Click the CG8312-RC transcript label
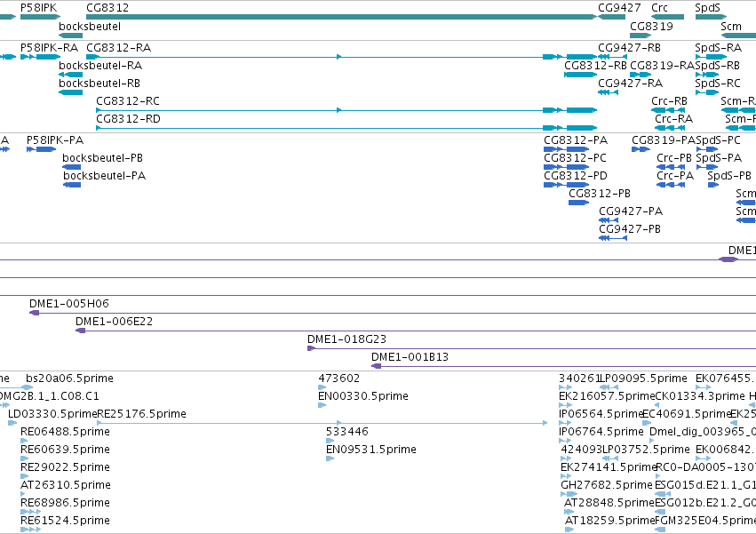 coord(128,101)
